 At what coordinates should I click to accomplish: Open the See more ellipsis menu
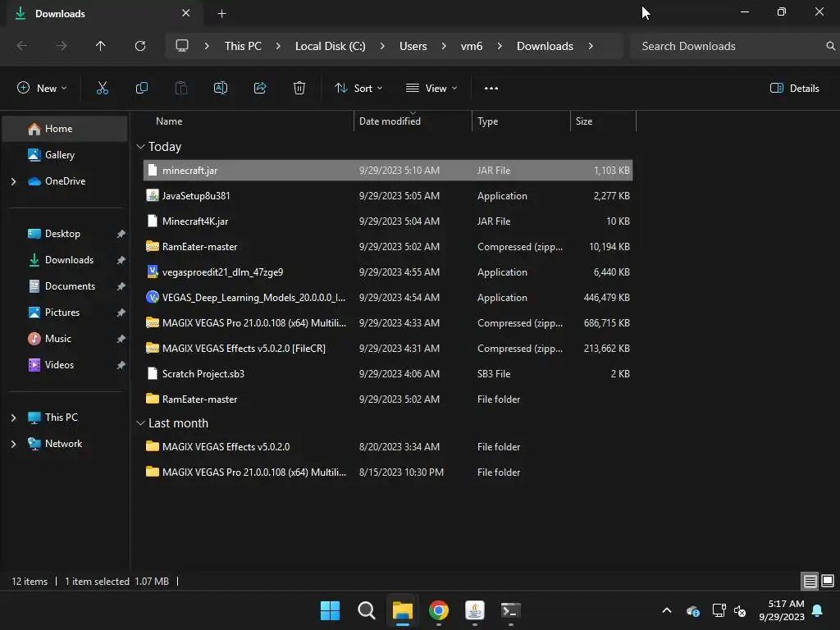pyautogui.click(x=491, y=89)
